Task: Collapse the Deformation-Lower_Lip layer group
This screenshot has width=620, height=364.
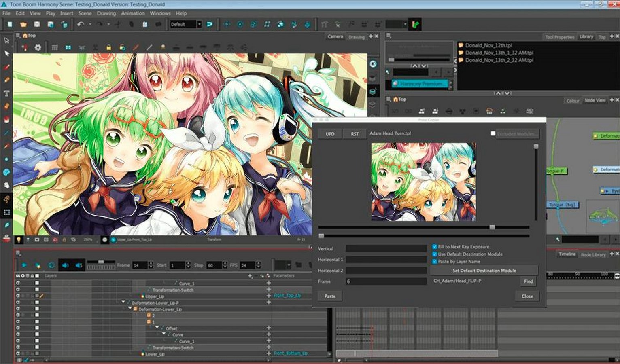Action: (x=130, y=309)
